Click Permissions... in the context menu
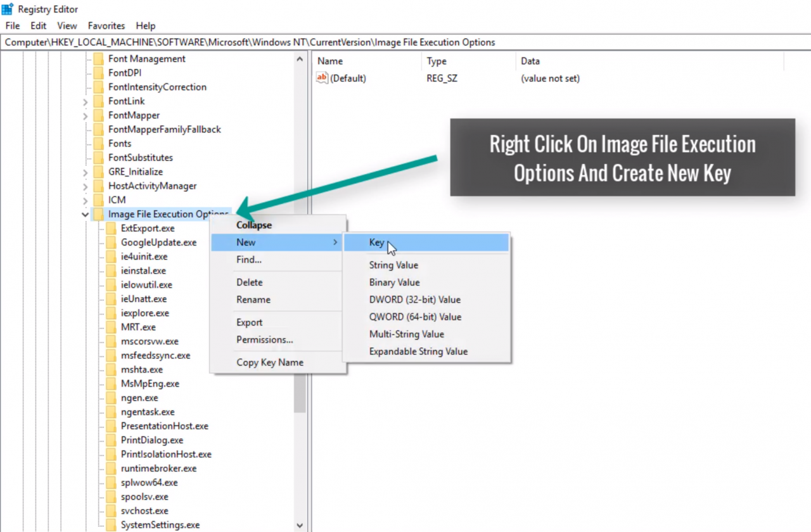Viewport: 811px width, 532px height. coord(264,340)
